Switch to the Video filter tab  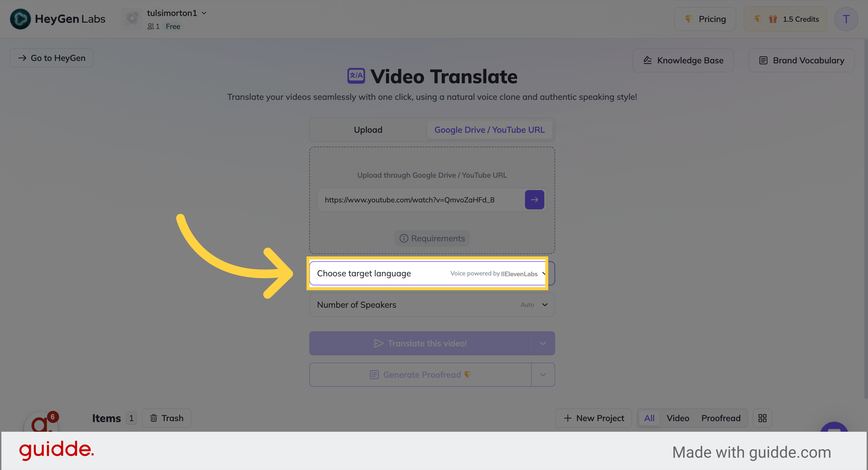point(678,418)
